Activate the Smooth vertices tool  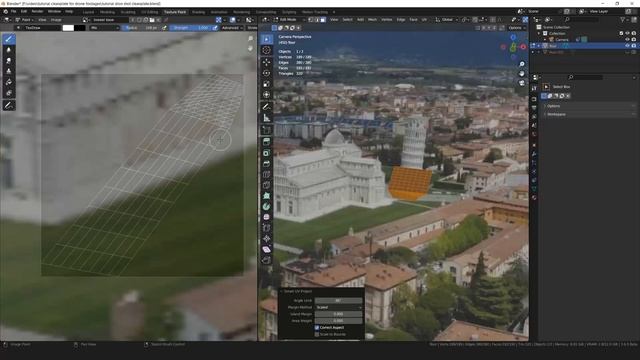[x=267, y=217]
